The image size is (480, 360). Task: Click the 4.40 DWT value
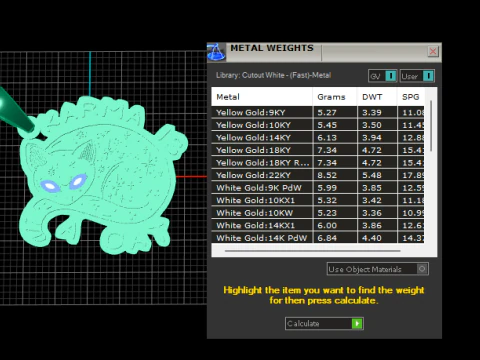click(372, 238)
